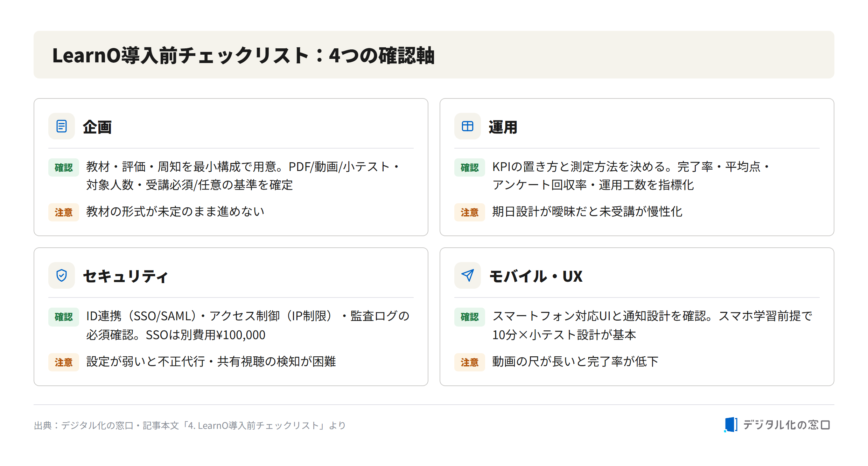Click the セキュリティ card heading
Image resolution: width=868 pixels, height=466 pixels.
pos(125,276)
